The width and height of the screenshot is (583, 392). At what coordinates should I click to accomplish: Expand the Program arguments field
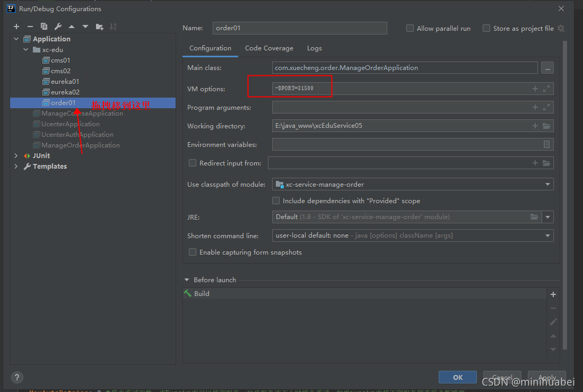pos(546,107)
